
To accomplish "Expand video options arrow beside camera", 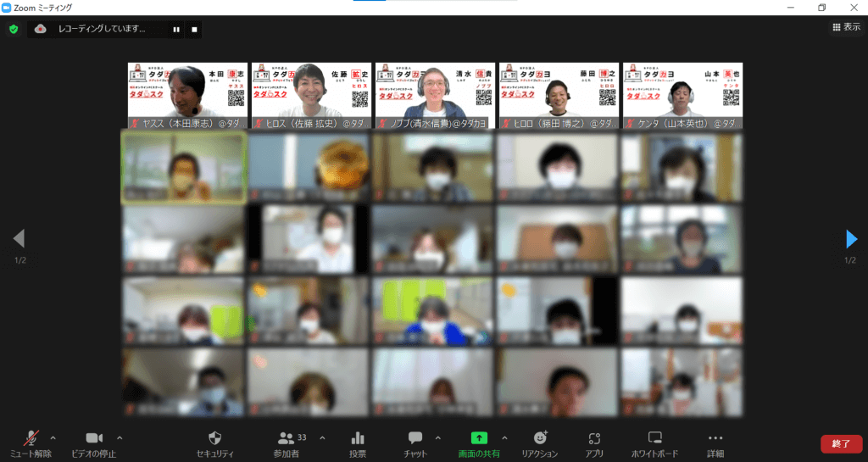I will (119, 437).
